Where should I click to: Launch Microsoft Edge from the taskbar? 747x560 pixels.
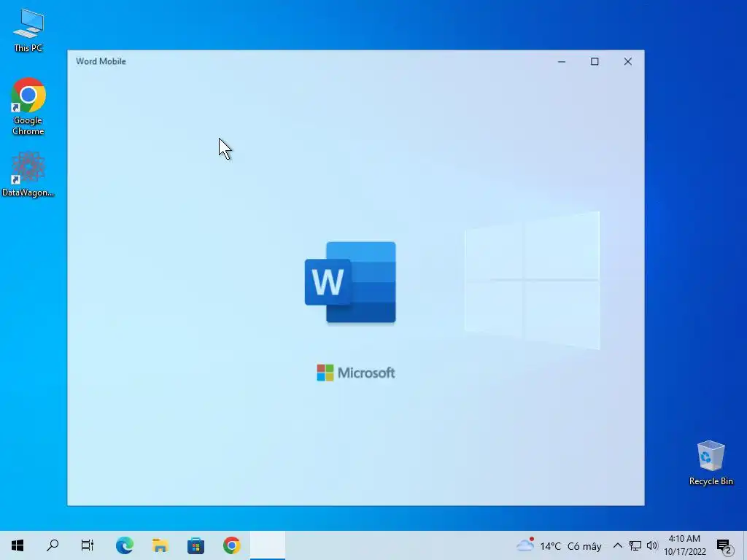[x=124, y=545]
